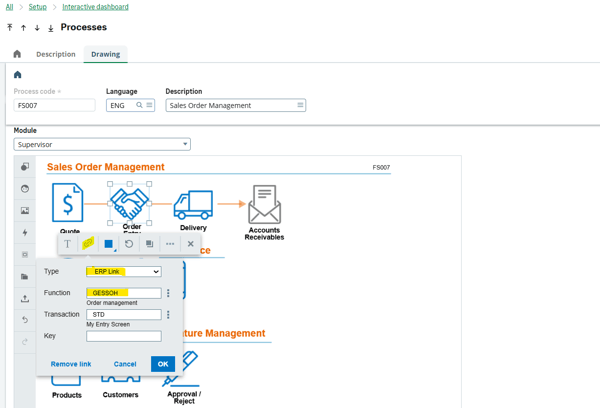Expand the Type ERP Link dropdown
This screenshot has width=600, height=408.
tap(155, 272)
